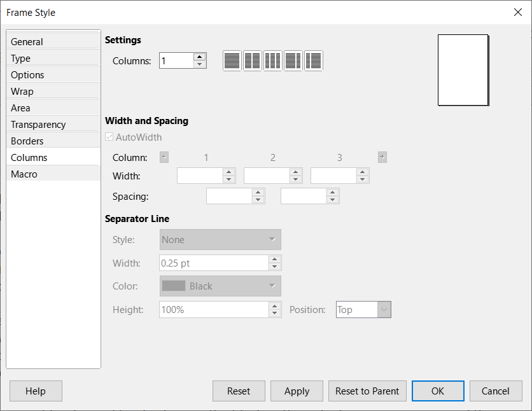Viewport: 532px width, 411px height.
Task: Expand the separator Color dropdown showing Black
Action: [220, 286]
